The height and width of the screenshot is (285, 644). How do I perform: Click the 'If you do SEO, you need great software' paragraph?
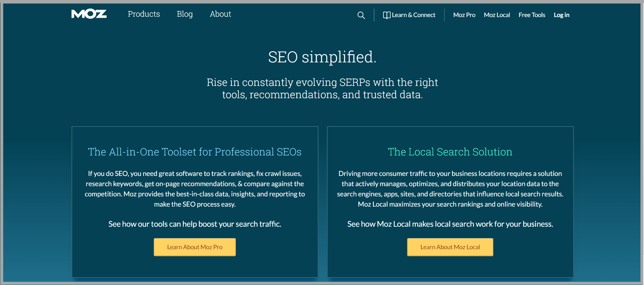tap(195, 189)
